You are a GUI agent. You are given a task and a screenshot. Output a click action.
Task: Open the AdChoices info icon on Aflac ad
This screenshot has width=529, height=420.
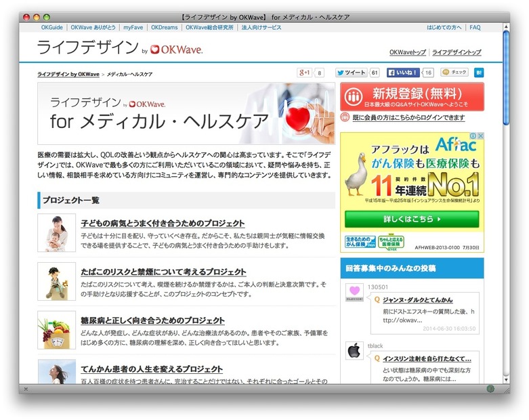point(473,135)
